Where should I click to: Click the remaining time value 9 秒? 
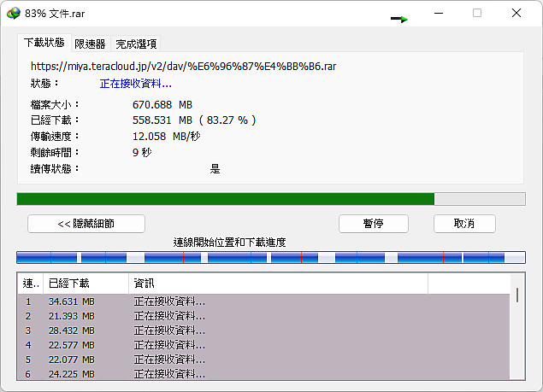click(142, 152)
